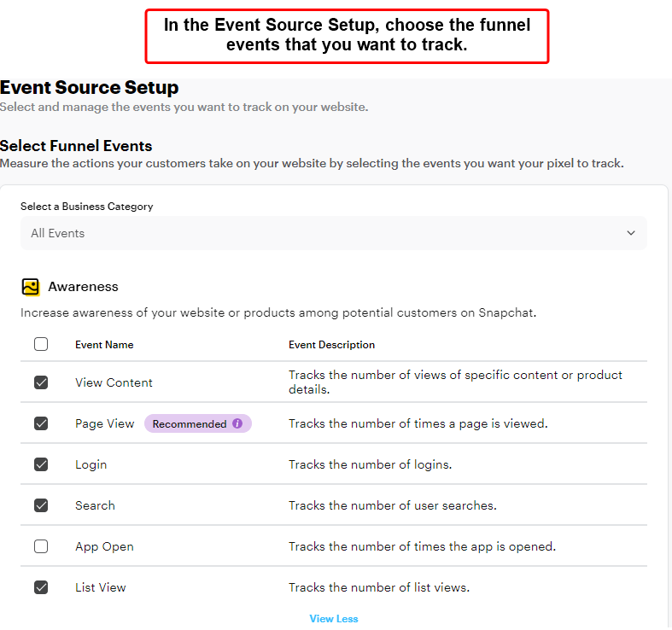The width and height of the screenshot is (672, 630).
Task: Click the info icon in Recommended badge
Action: tap(237, 423)
